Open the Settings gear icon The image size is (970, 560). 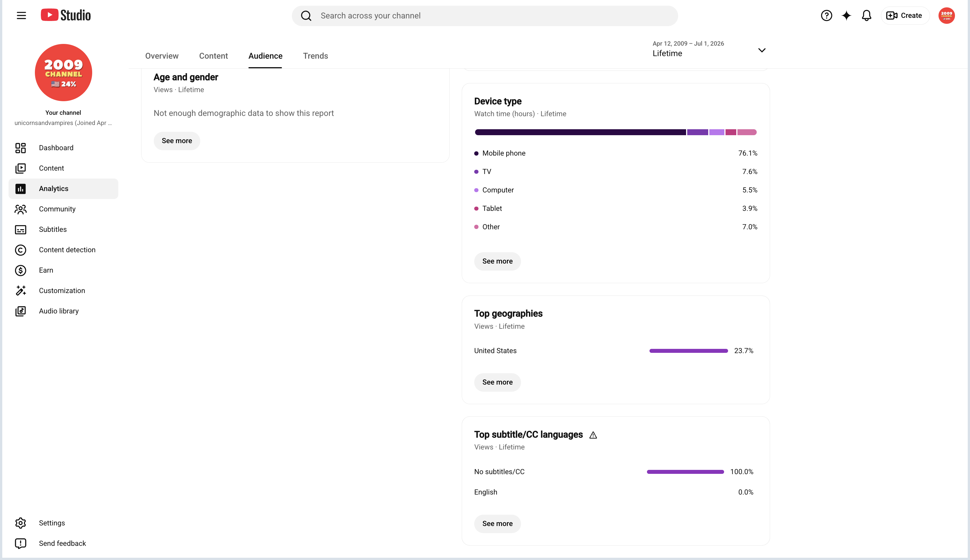tap(20, 523)
